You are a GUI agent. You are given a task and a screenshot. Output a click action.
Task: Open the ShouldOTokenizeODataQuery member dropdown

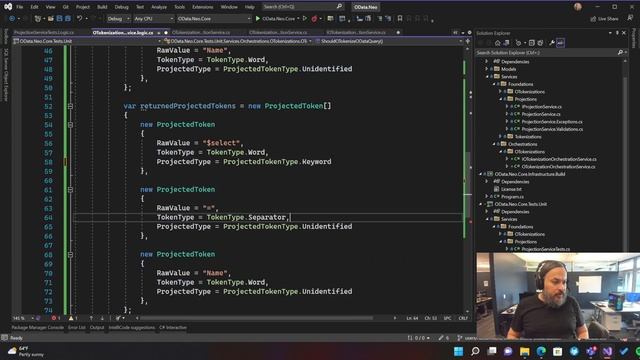click(388, 41)
